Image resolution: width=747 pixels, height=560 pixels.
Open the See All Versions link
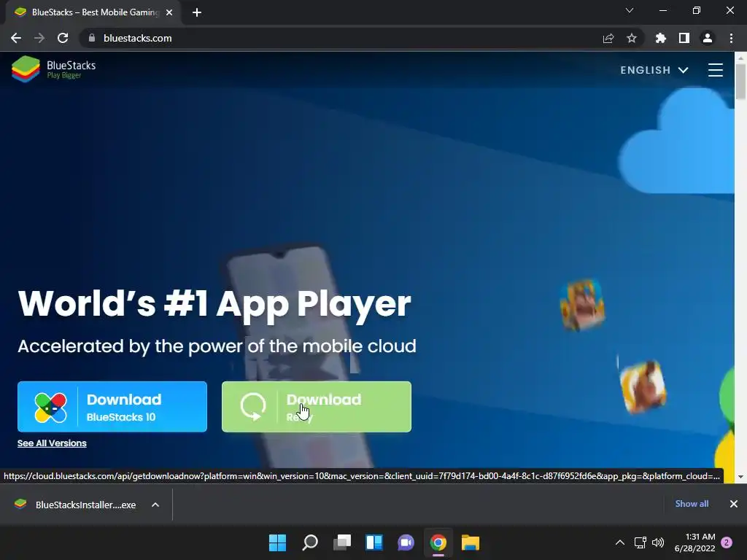(52, 443)
